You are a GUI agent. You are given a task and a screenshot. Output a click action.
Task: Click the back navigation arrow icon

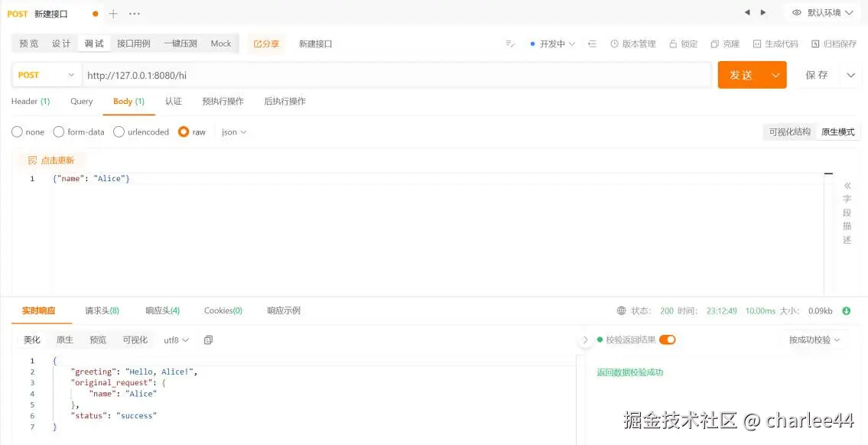point(747,12)
